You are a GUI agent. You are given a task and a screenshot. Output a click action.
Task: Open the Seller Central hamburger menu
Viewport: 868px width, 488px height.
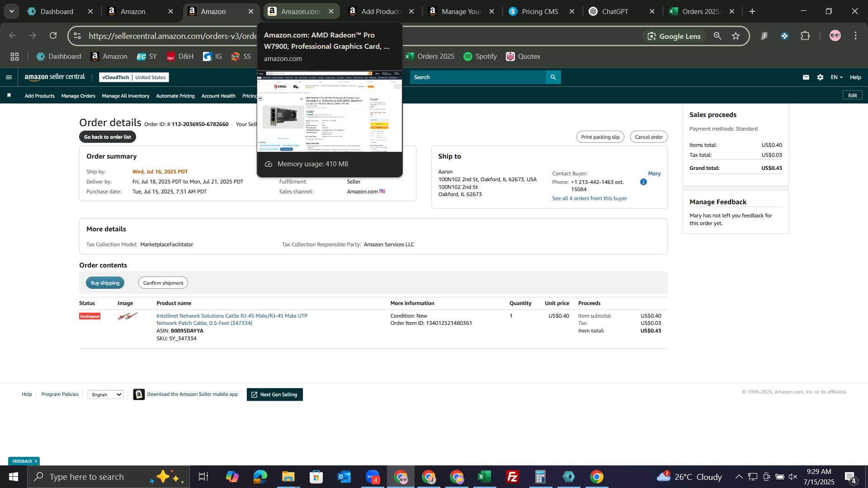[9, 77]
